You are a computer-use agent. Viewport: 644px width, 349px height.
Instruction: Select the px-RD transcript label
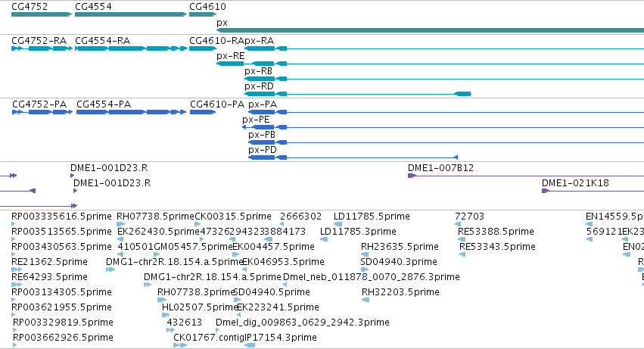click(259, 86)
